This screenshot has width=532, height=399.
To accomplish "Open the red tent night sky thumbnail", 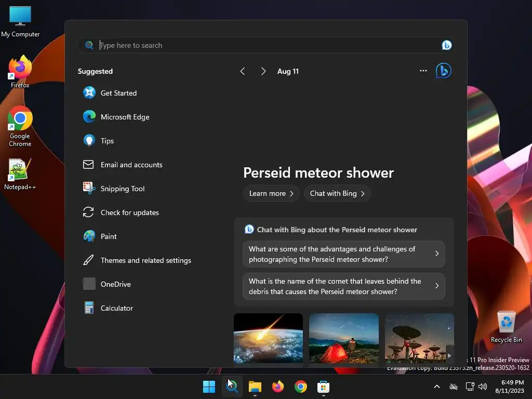I will (x=344, y=338).
